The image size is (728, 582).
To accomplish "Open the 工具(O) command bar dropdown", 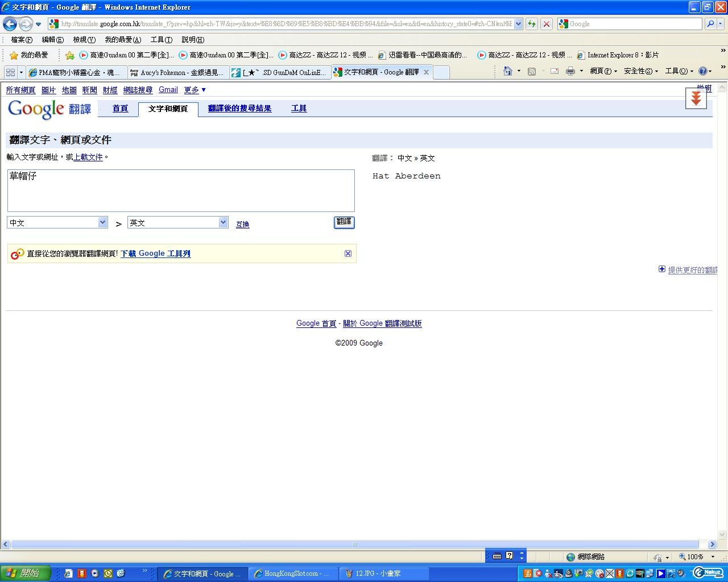I will click(679, 71).
